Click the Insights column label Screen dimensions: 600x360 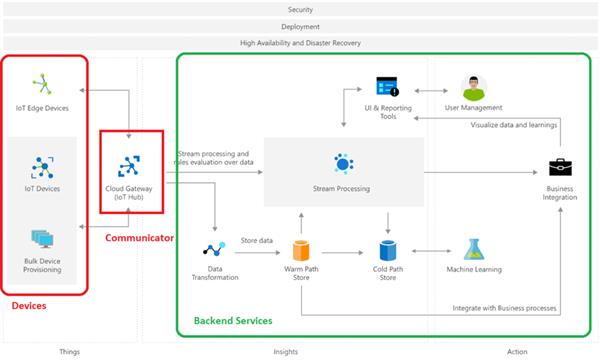coord(285,352)
